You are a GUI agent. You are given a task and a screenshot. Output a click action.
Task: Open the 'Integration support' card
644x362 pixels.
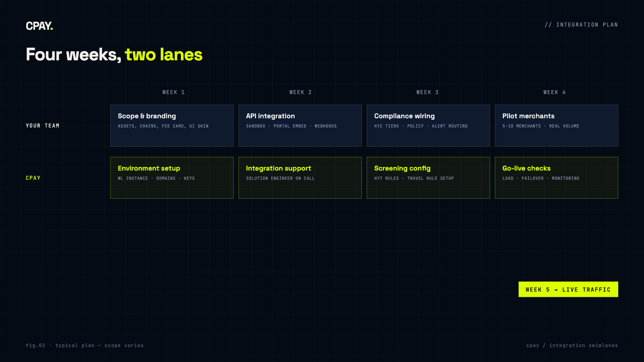pos(300,178)
